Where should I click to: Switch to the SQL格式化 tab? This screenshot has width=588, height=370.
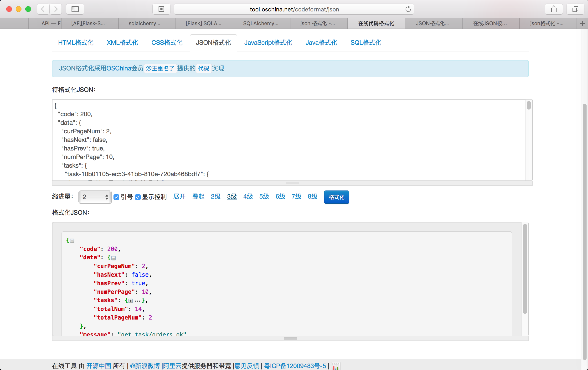[366, 43]
